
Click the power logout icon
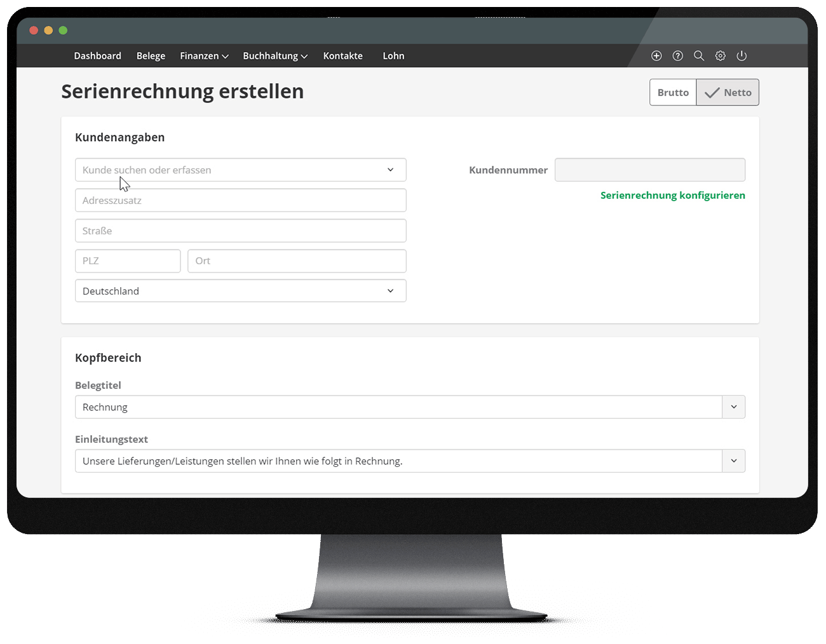pyautogui.click(x=741, y=56)
